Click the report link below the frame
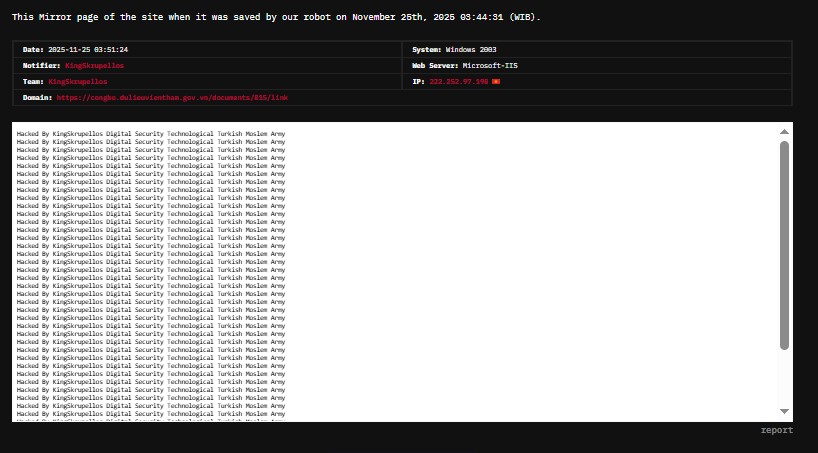 coord(776,430)
